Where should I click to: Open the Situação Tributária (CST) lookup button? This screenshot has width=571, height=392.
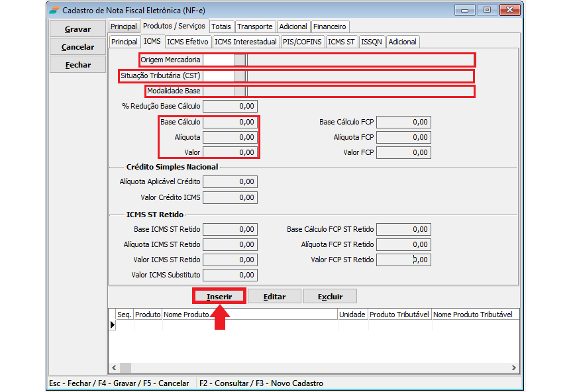tap(240, 75)
